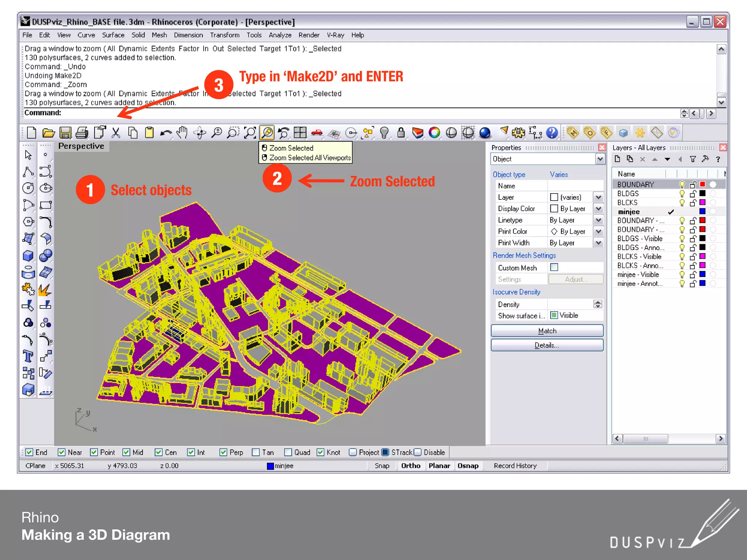Screen dimensions: 747x560
Task: Open the layers down-arrow move button
Action: (667, 159)
